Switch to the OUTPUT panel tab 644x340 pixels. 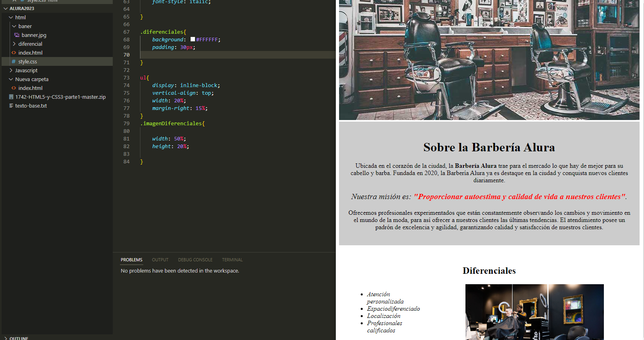[x=160, y=260]
